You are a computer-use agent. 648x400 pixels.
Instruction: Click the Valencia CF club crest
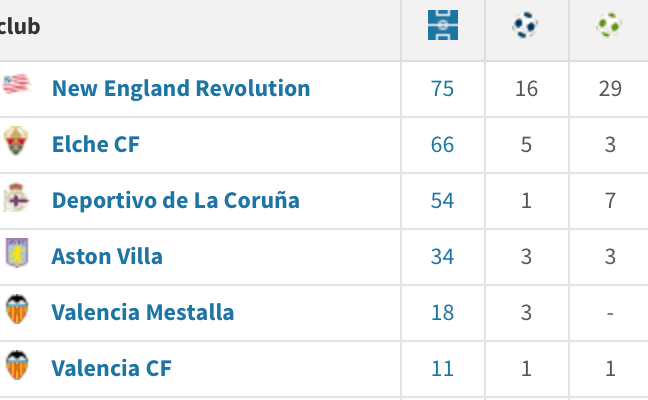[16, 368]
